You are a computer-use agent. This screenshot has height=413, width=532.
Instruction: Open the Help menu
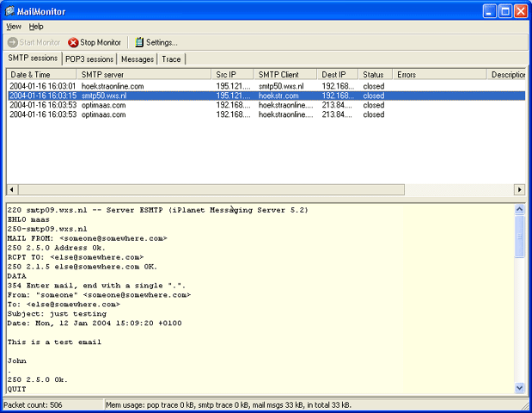pyautogui.click(x=36, y=27)
